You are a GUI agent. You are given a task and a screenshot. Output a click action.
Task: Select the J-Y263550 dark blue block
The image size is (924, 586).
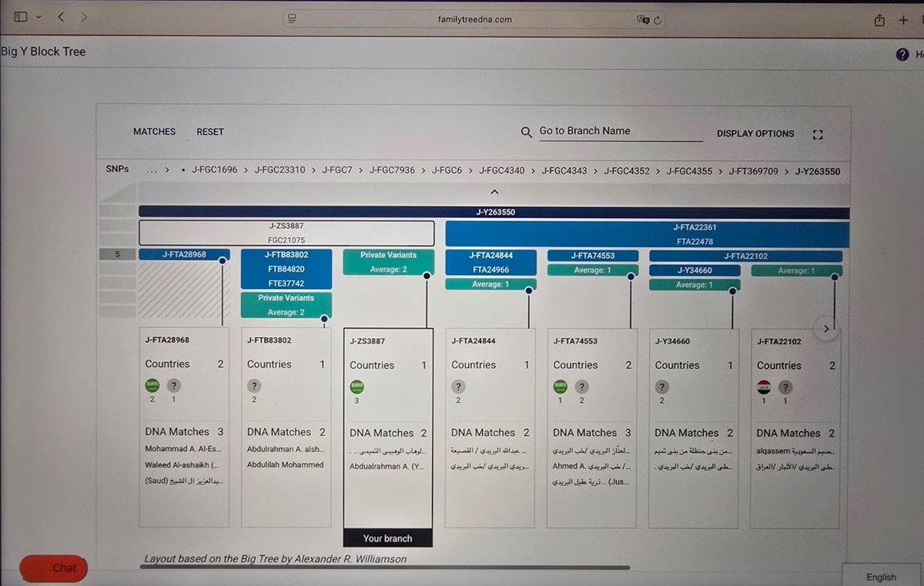coord(494,213)
